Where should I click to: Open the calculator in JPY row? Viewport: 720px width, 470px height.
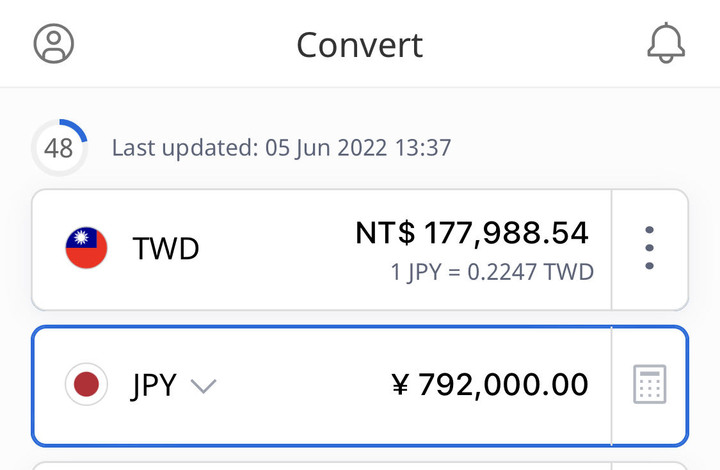pyautogui.click(x=650, y=385)
